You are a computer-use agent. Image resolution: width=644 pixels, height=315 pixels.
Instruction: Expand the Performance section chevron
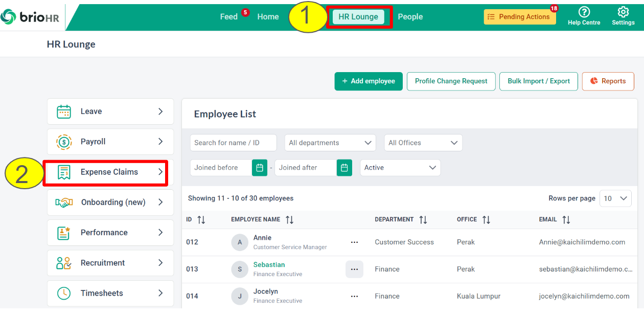160,233
